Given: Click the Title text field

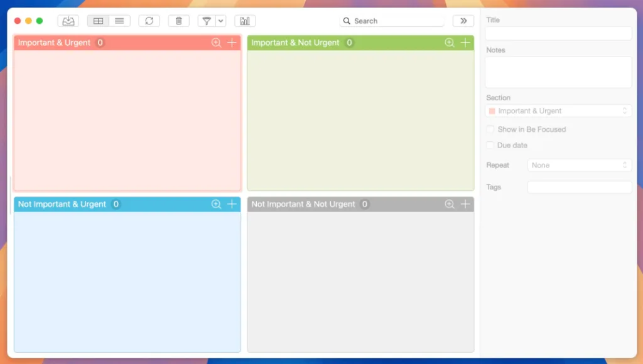Looking at the screenshot, I should pos(558,33).
